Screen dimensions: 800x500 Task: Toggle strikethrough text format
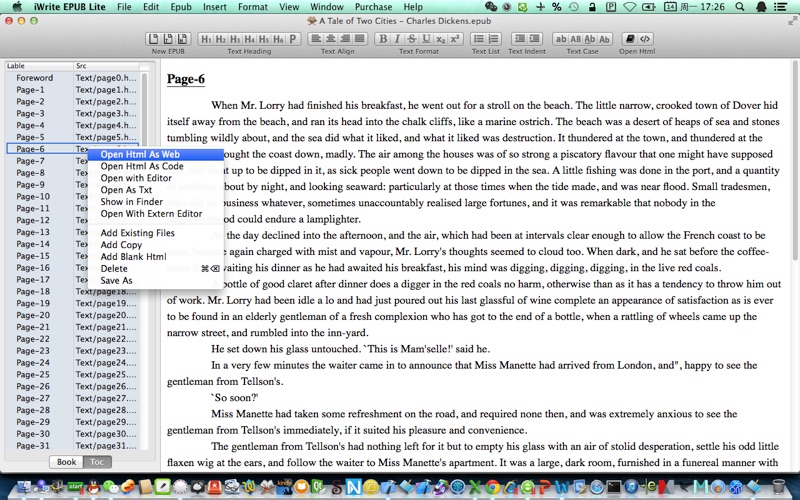click(411, 39)
